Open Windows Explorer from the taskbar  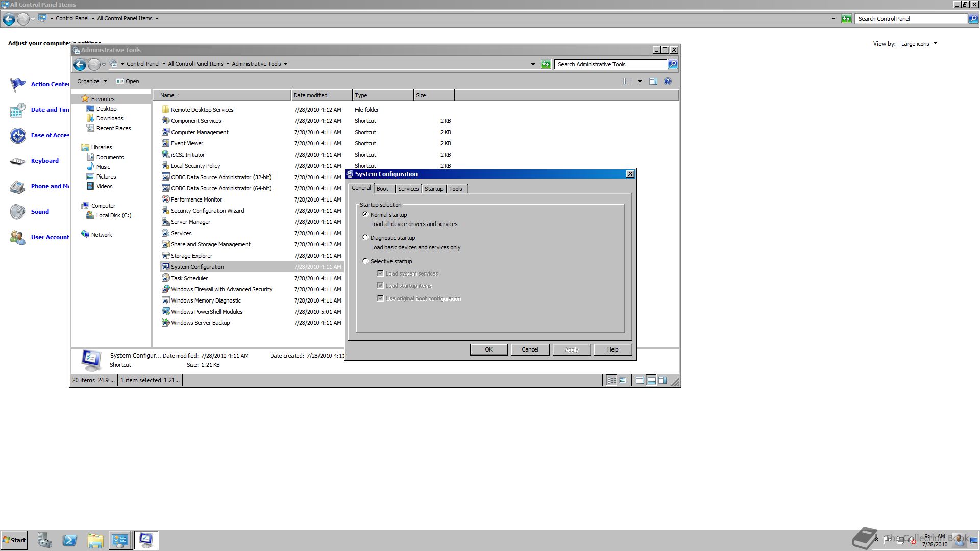pyautogui.click(x=95, y=540)
